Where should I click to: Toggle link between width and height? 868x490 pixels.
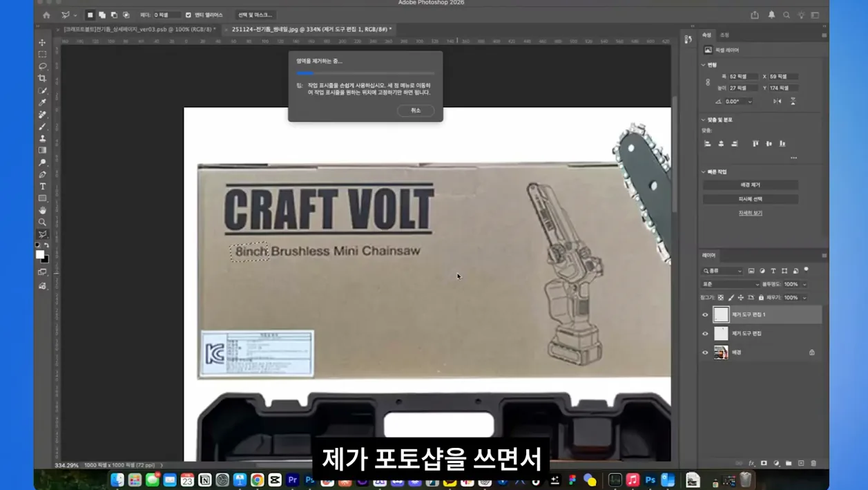(708, 82)
